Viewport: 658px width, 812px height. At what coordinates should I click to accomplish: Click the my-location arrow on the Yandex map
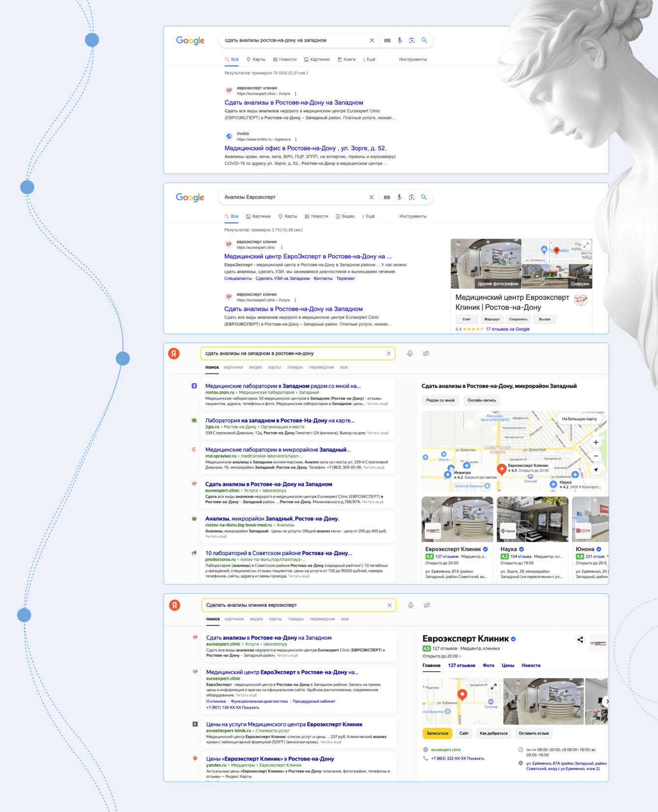(x=596, y=470)
